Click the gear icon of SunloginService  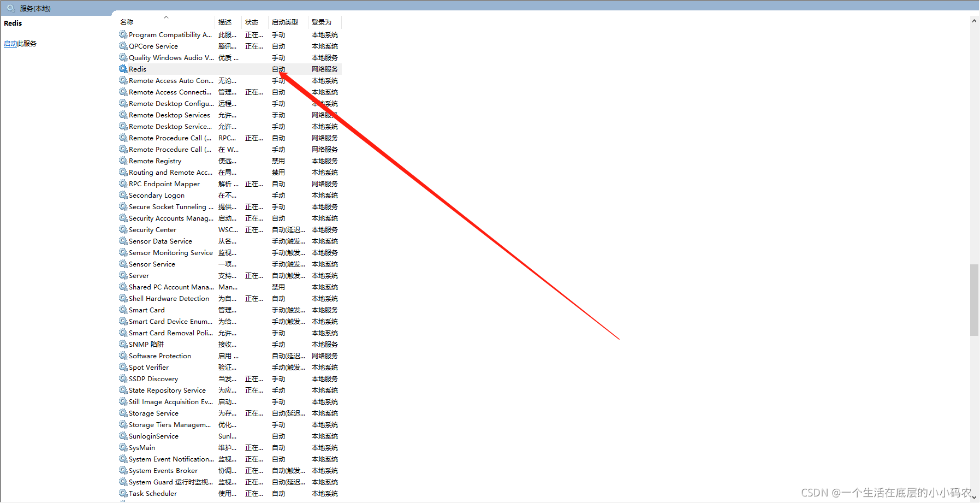pyautogui.click(x=123, y=436)
